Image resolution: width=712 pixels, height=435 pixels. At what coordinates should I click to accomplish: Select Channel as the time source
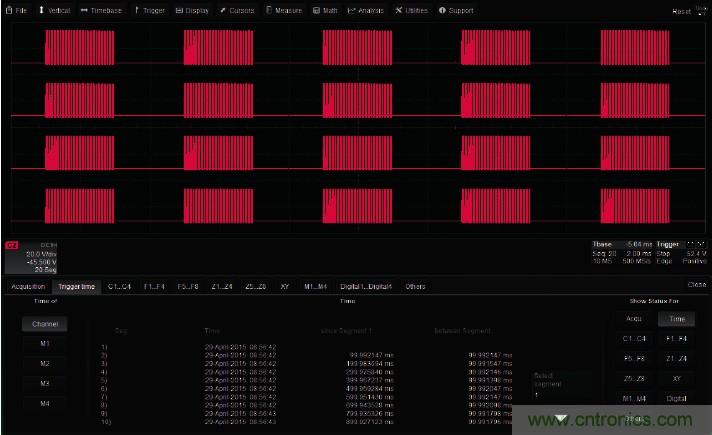[45, 324]
